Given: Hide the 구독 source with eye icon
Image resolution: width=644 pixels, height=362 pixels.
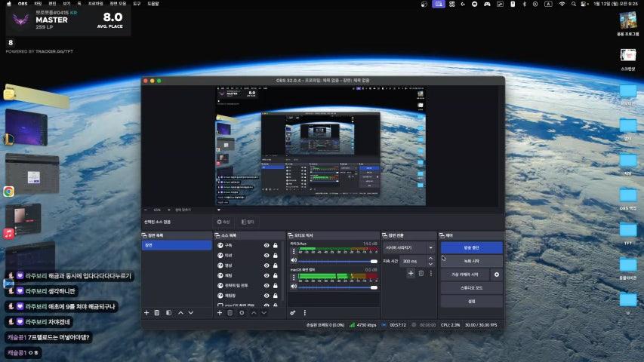Looking at the screenshot, I should tap(267, 245).
